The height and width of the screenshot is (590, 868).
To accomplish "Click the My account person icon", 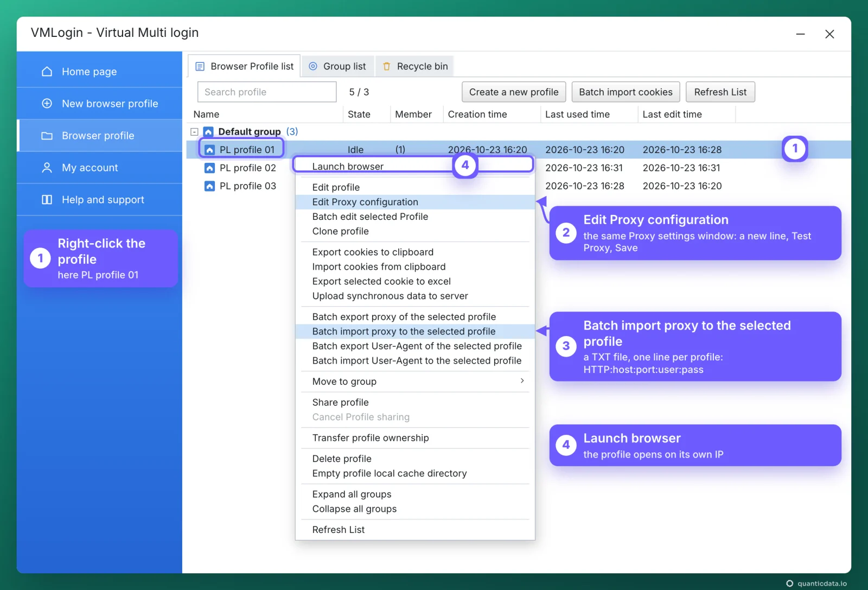I will 47,168.
